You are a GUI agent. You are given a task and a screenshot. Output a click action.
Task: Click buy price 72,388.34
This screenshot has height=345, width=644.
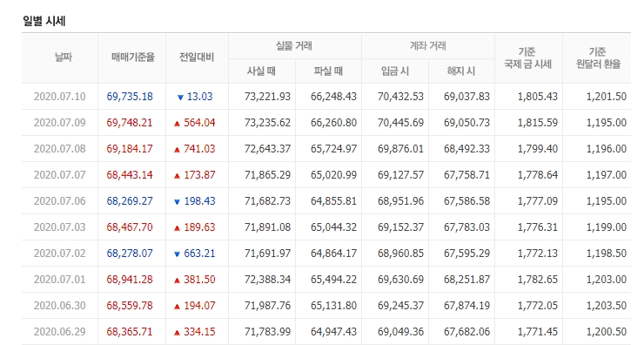tap(267, 280)
